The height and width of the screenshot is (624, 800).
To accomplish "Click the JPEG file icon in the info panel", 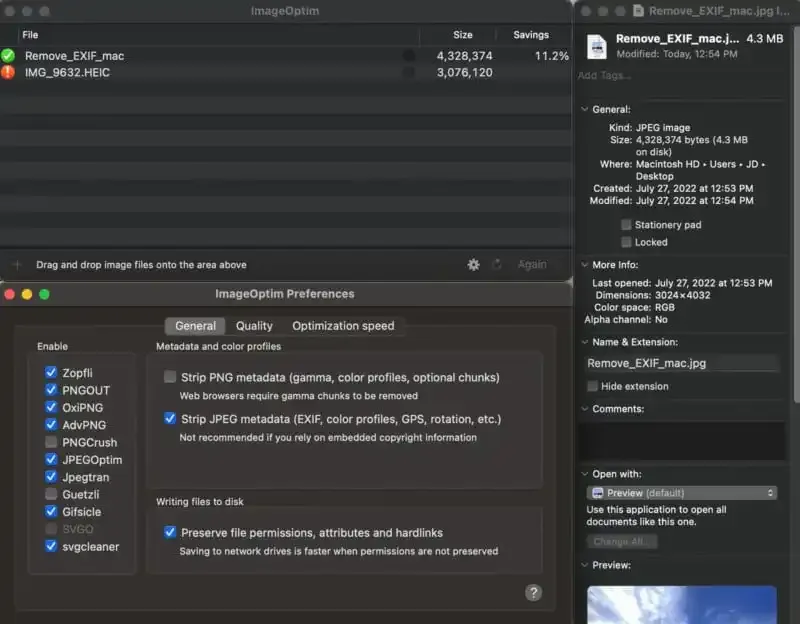I will tap(596, 46).
